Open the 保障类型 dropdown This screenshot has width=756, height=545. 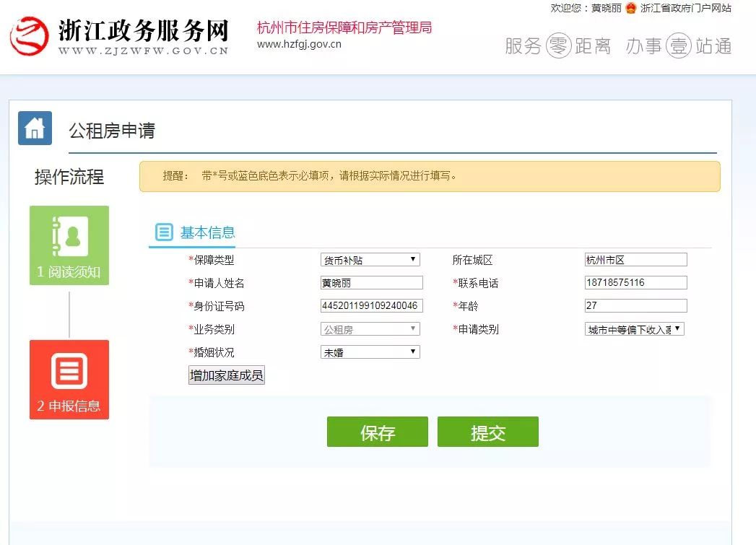click(370, 260)
